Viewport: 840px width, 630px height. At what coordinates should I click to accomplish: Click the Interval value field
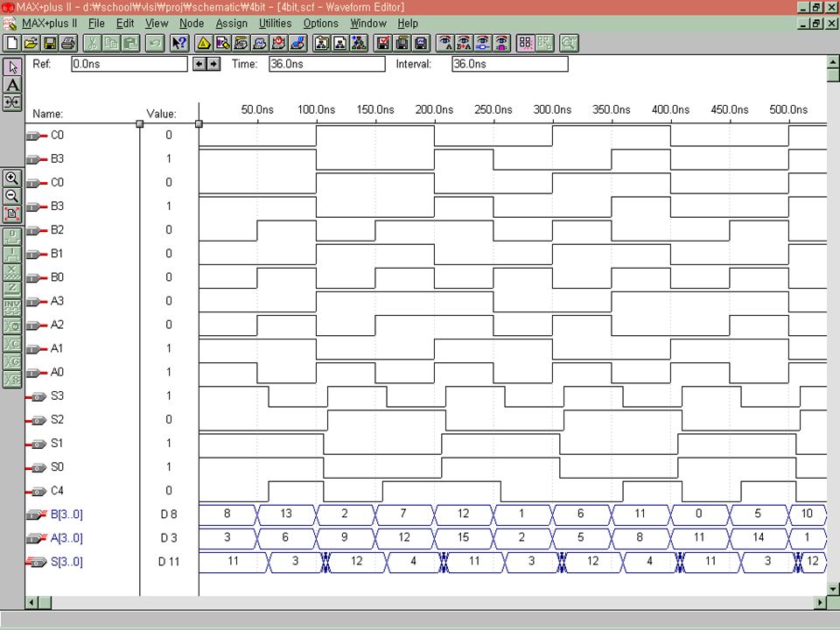(x=509, y=64)
